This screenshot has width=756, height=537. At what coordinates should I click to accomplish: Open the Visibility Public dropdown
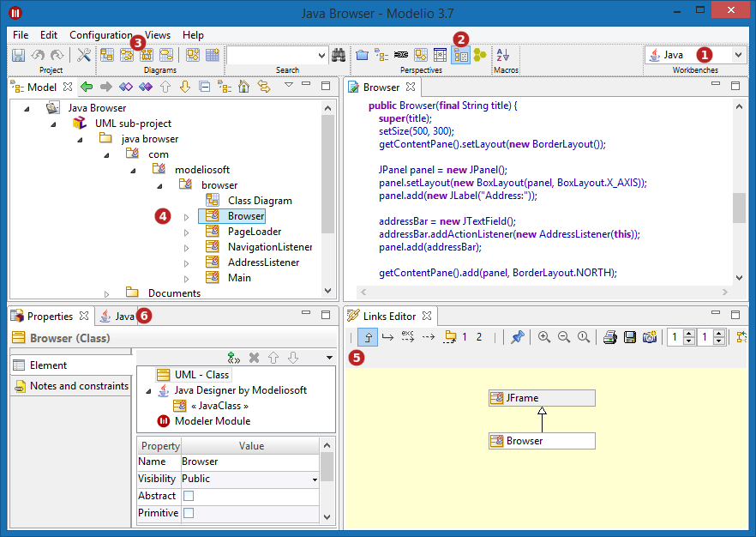pos(315,480)
